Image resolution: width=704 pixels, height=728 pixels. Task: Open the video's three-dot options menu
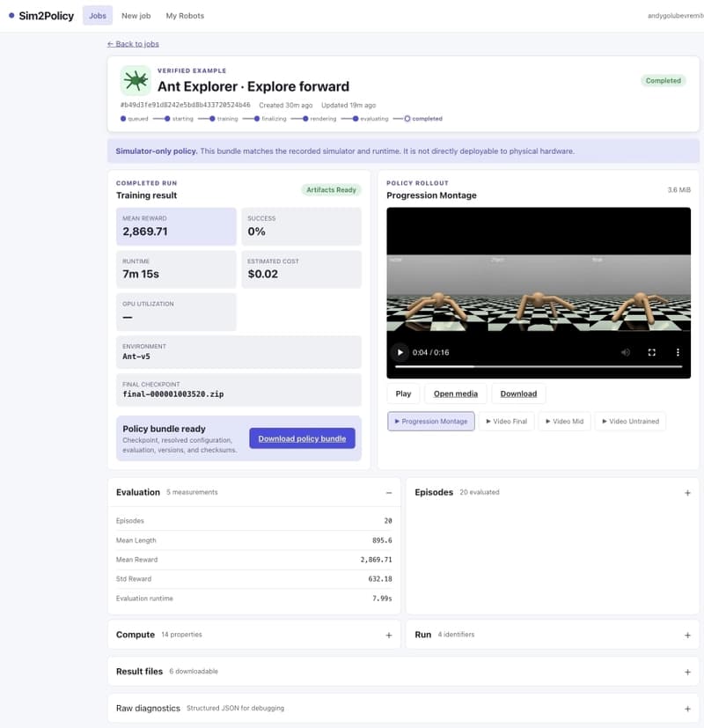tap(678, 352)
